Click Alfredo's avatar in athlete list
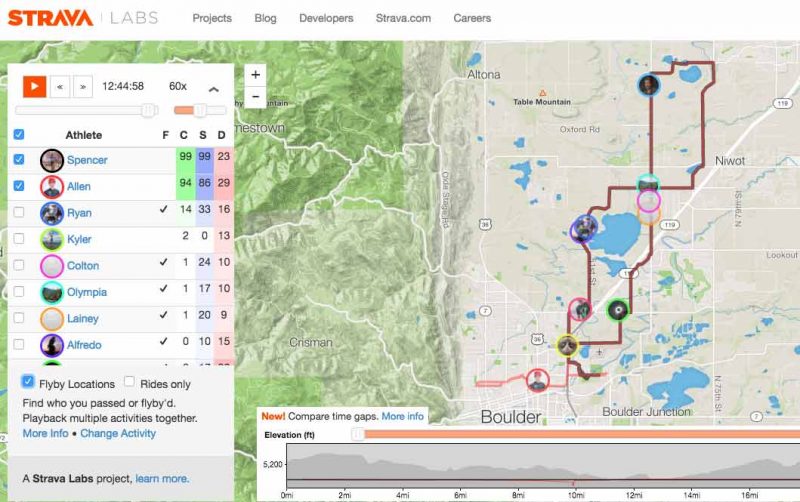The height and width of the screenshot is (502, 800). 51,345
